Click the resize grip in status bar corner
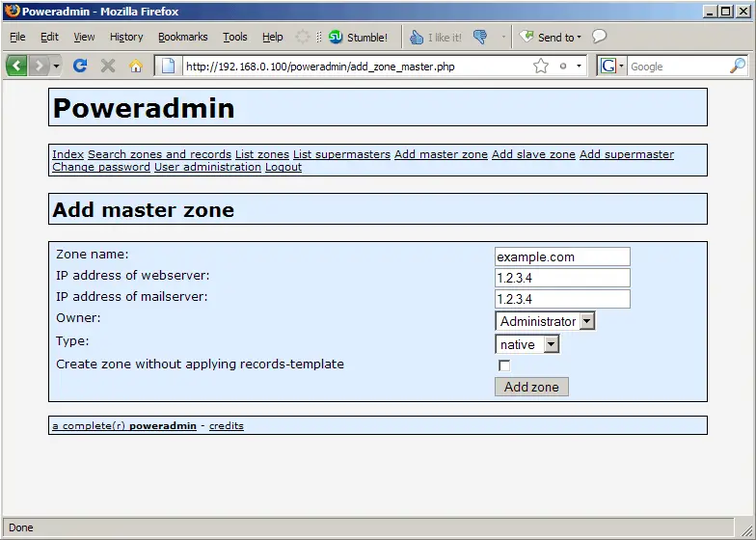The height and width of the screenshot is (540, 756). click(745, 528)
